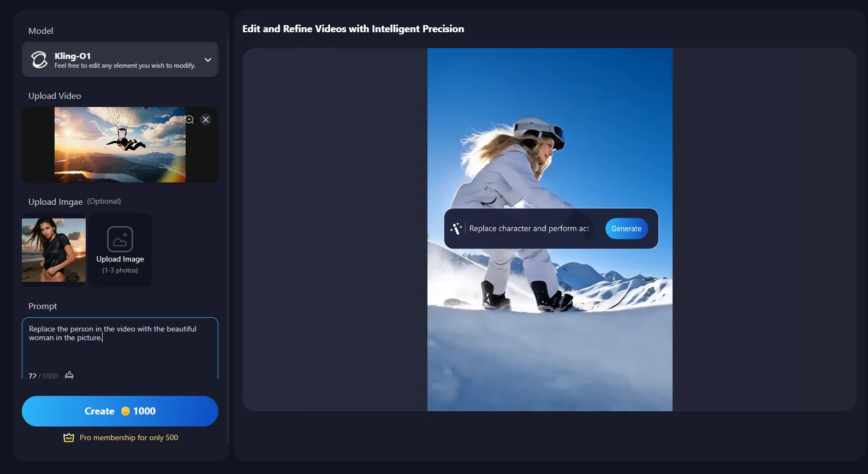Click the Pro crown badge icon
This screenshot has height=474, width=868.
69,438
